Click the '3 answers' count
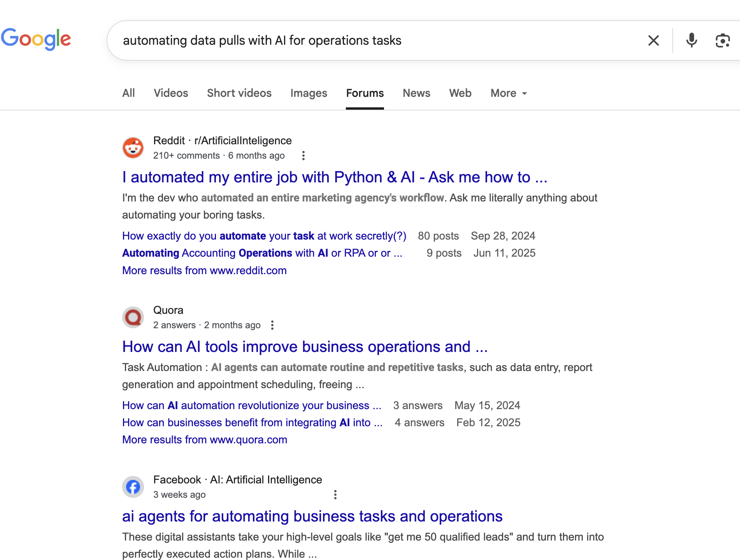Image resolution: width=740 pixels, height=560 pixels. pyautogui.click(x=418, y=406)
